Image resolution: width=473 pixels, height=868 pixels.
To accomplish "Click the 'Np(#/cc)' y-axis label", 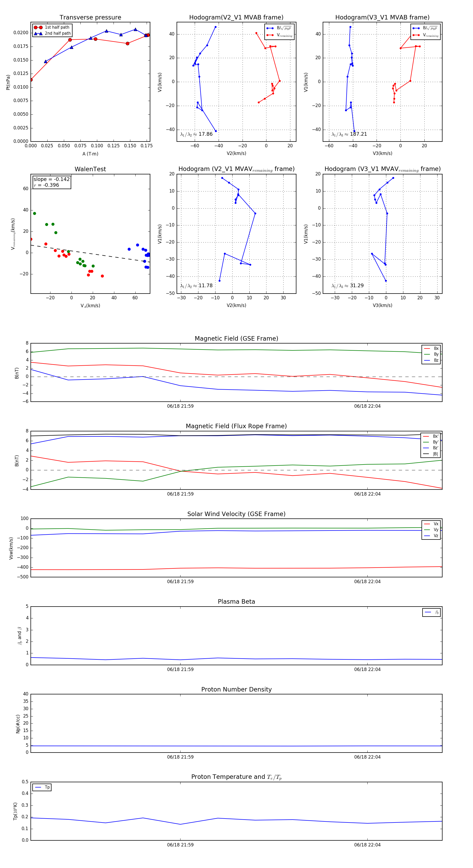I will [18, 723].
